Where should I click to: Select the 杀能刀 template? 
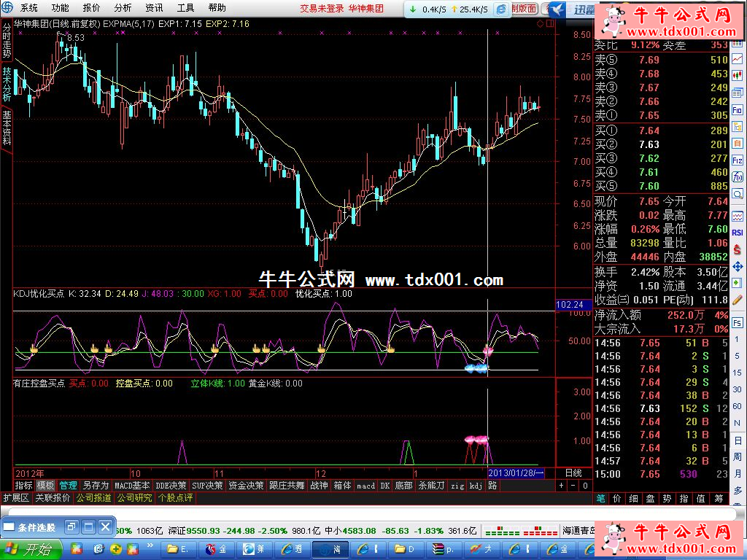431,485
